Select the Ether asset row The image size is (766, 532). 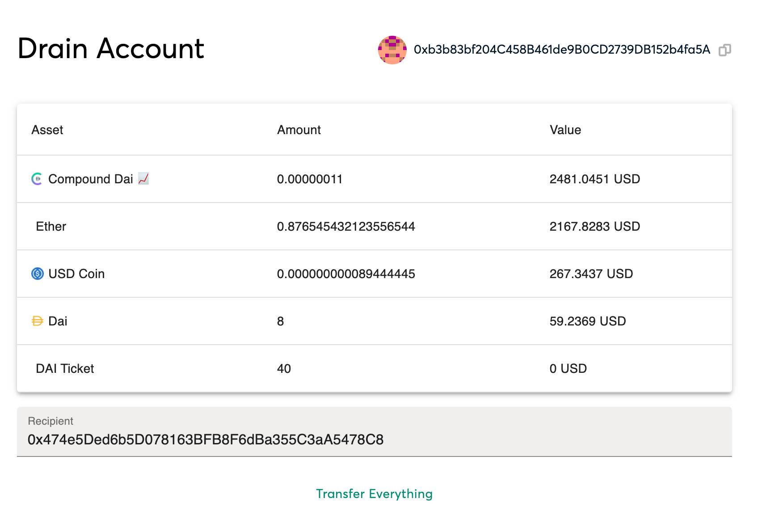coord(375,226)
